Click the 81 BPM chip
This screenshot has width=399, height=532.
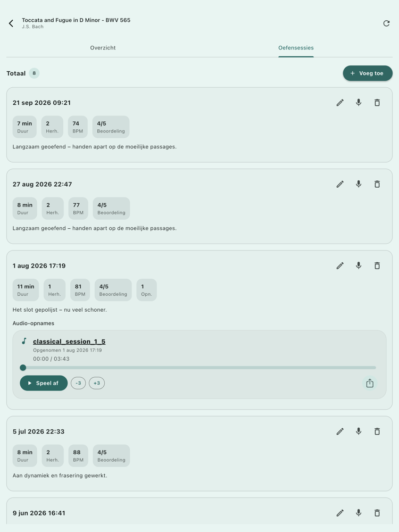(80, 290)
